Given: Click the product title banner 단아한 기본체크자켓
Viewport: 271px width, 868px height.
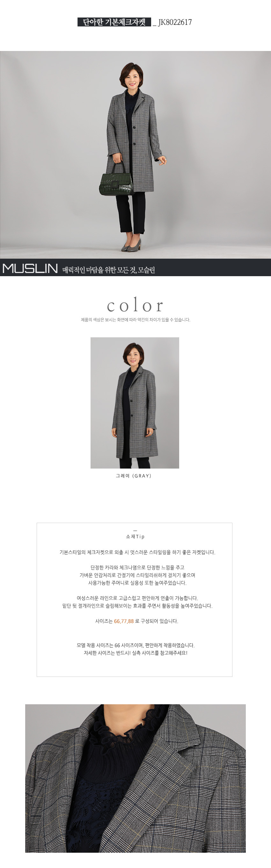Looking at the screenshot, I should pos(114,22).
